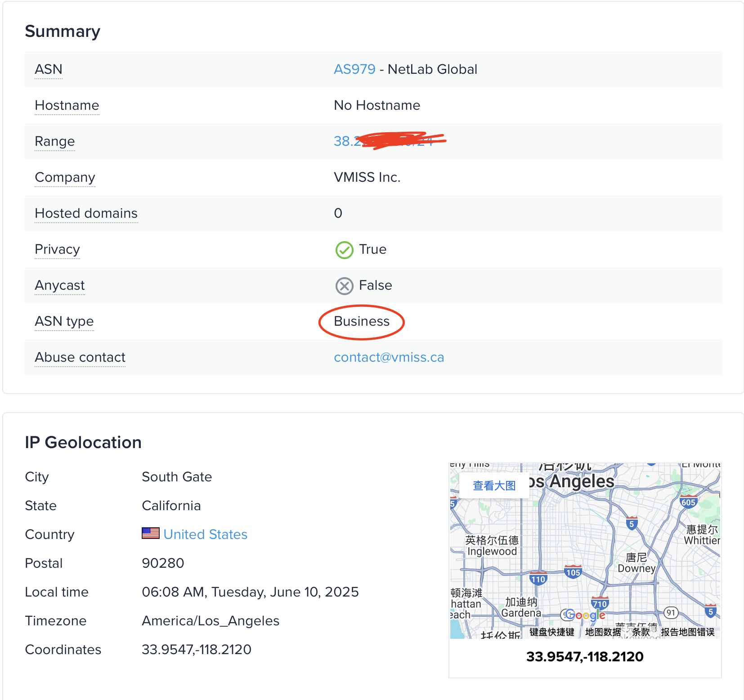Screen dimensions: 744x700
Task: Click the Hosted domains label
Action: pyautogui.click(x=86, y=213)
